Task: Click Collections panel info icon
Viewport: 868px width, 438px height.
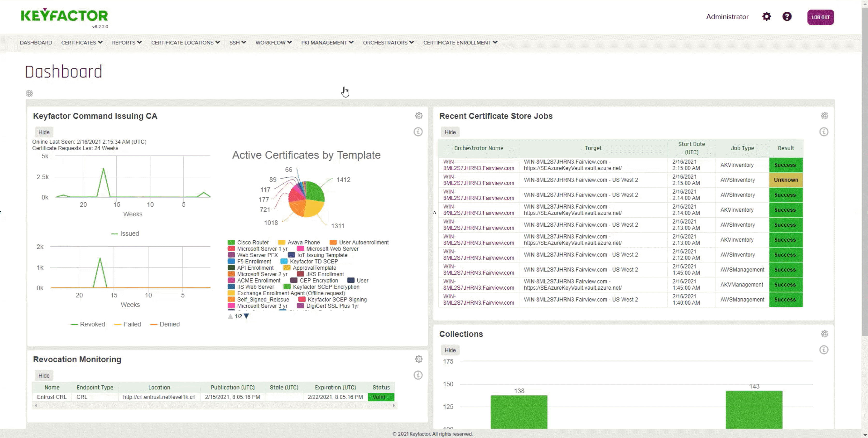Action: tap(823, 350)
